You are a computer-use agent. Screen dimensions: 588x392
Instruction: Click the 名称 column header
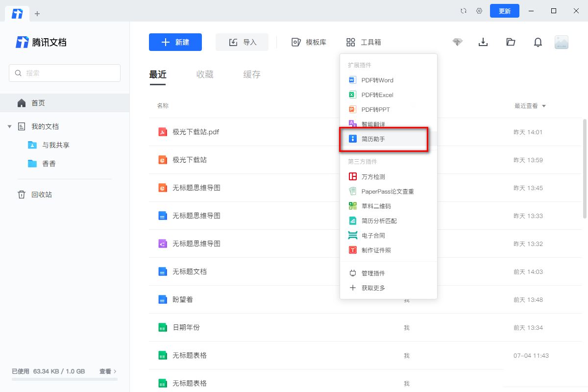pos(163,106)
